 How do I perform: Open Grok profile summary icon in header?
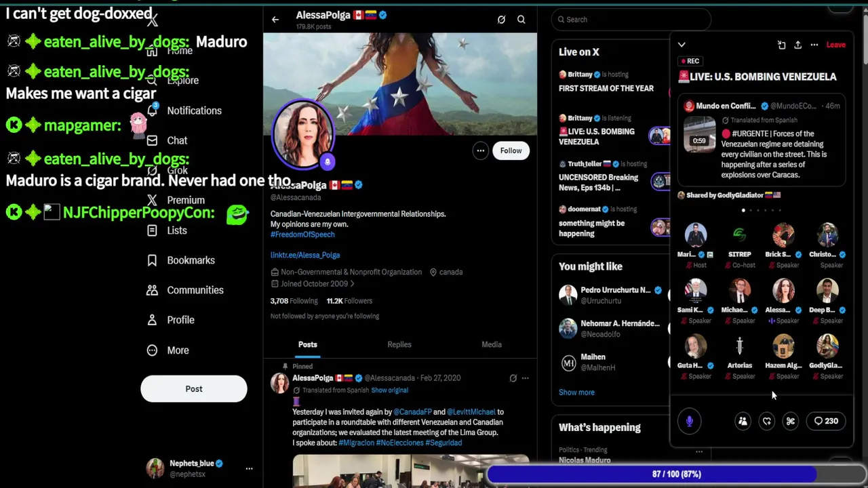pos(501,20)
